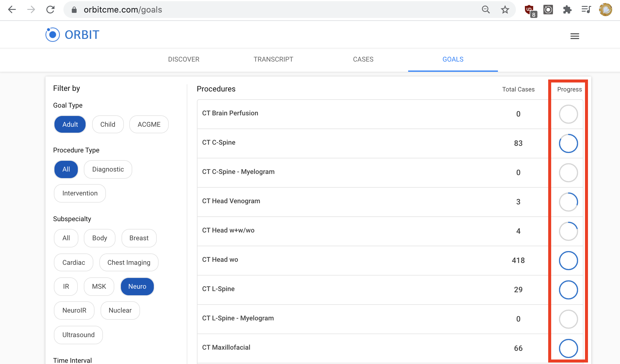Select the ACGME goal type chip

[149, 124]
